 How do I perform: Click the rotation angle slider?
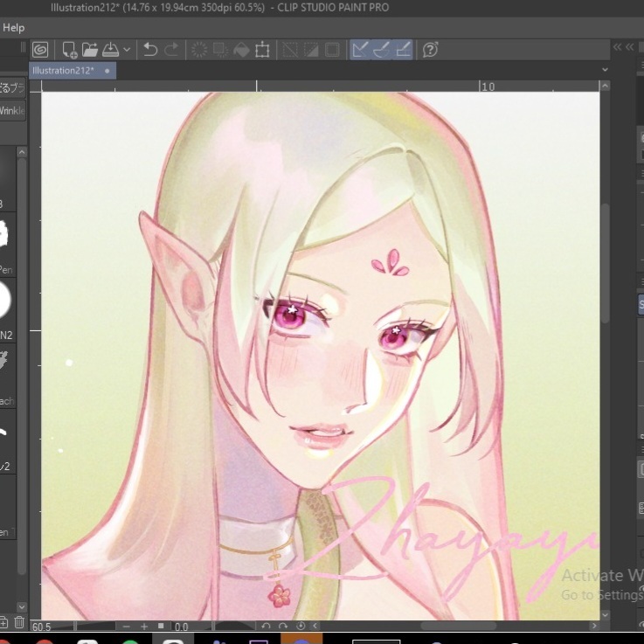(234, 626)
